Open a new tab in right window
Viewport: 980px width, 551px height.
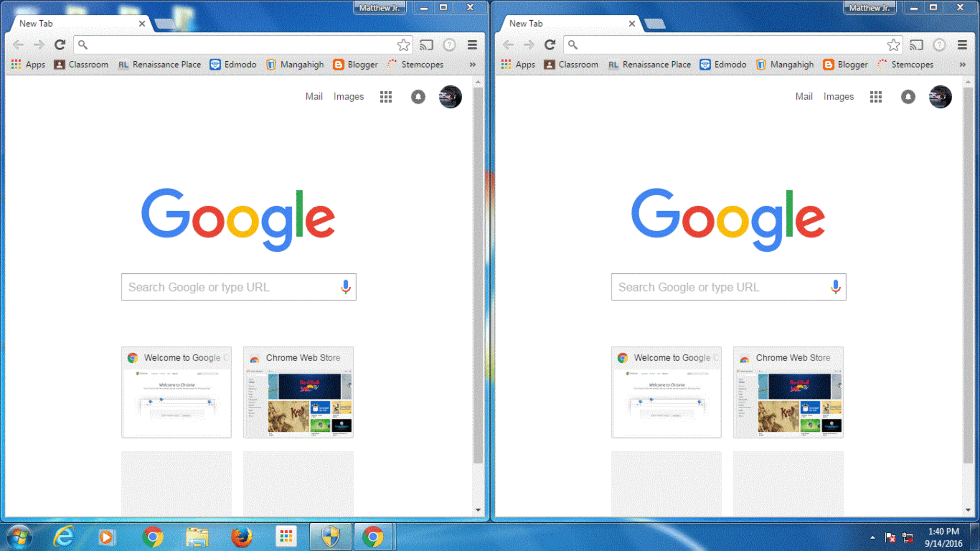click(655, 24)
